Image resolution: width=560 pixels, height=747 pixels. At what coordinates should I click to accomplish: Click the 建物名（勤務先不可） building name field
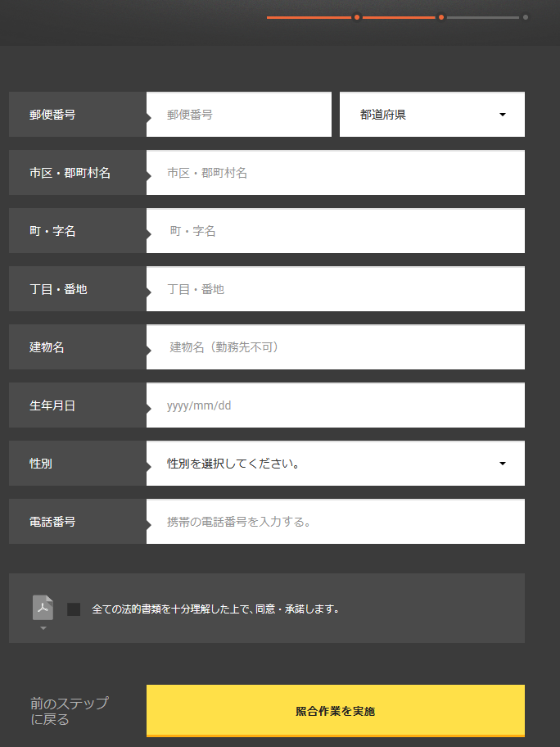(x=335, y=346)
